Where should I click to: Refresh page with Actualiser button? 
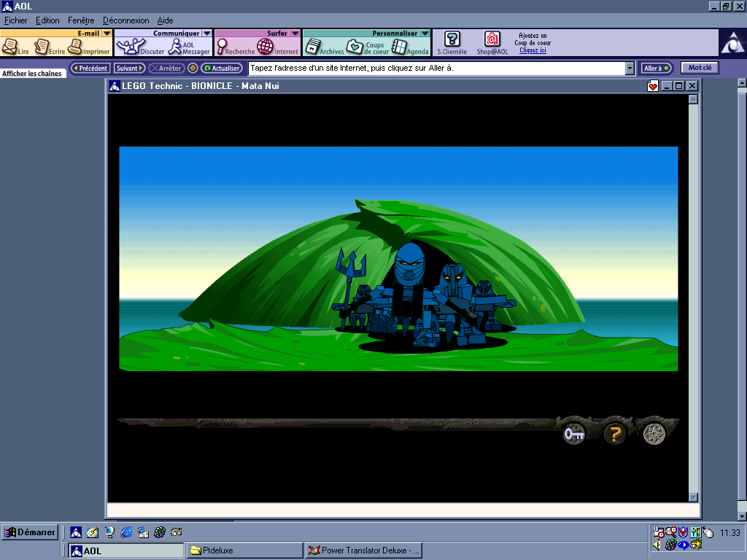coord(222,68)
